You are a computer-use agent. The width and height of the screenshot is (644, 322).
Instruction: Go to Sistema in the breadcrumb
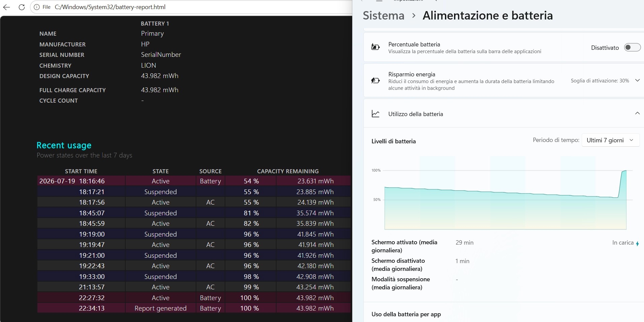(383, 15)
